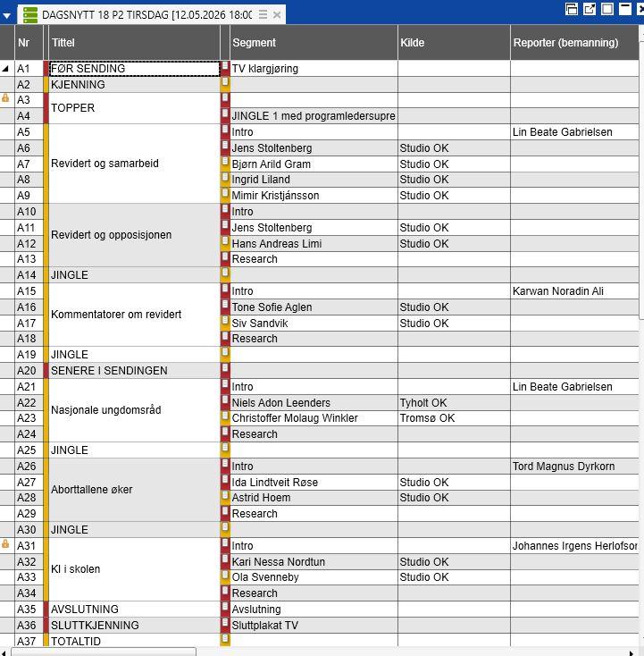Click the dock panel window icon

point(572,9)
